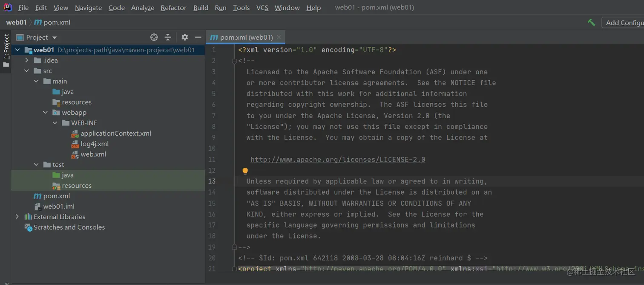This screenshot has height=285, width=644.
Task: Collapse the src folder arrow
Action: 27,71
